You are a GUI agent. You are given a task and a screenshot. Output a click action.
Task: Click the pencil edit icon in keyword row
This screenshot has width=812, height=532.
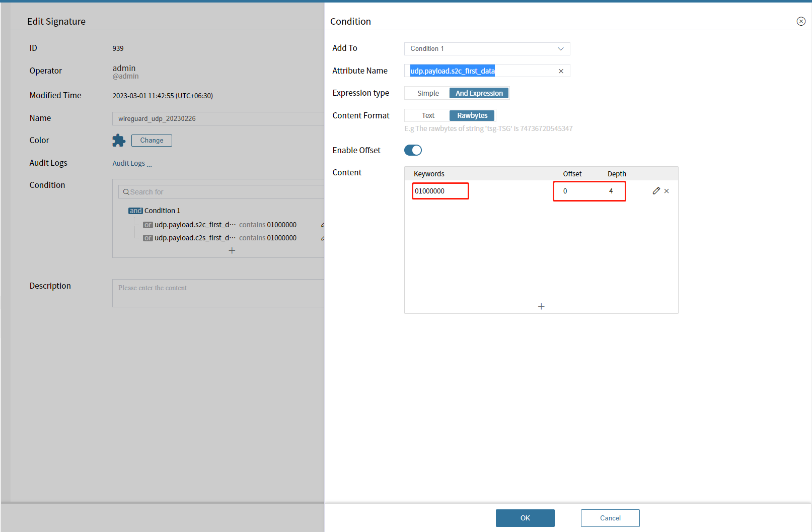[x=656, y=191]
